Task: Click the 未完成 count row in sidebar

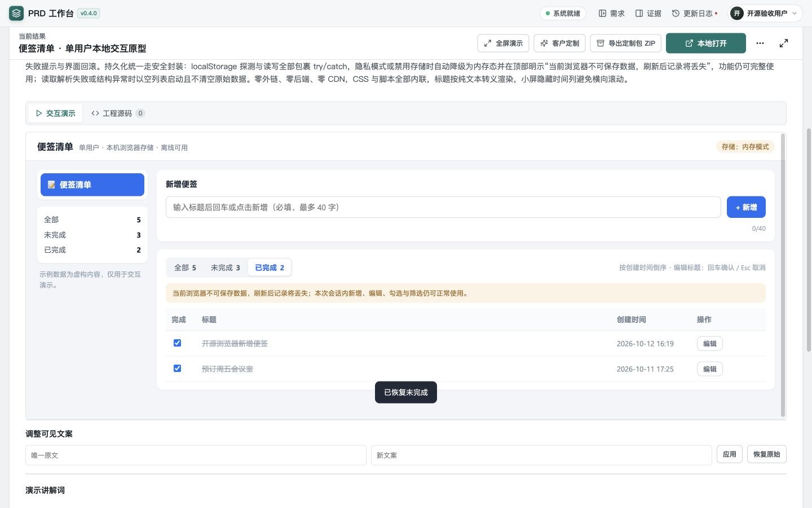Action: pyautogui.click(x=92, y=235)
